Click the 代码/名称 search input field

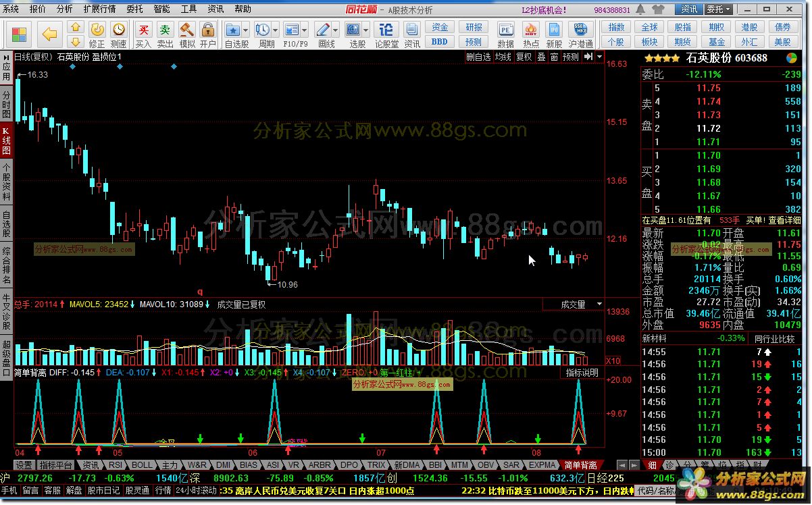click(x=657, y=491)
